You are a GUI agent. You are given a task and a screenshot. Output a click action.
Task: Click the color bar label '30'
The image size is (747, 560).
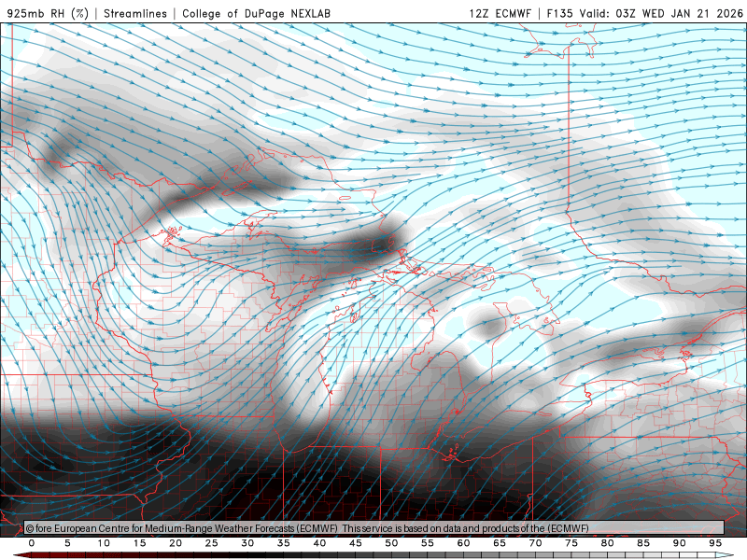pos(247,543)
